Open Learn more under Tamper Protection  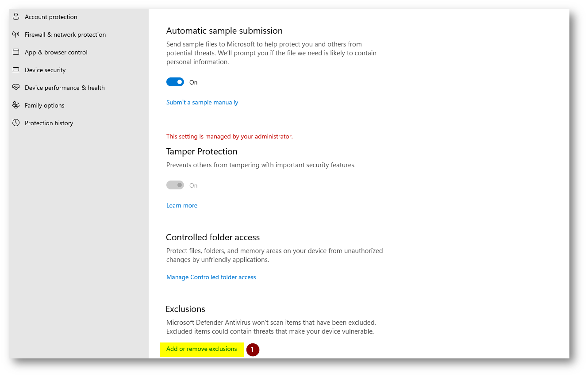pos(182,205)
